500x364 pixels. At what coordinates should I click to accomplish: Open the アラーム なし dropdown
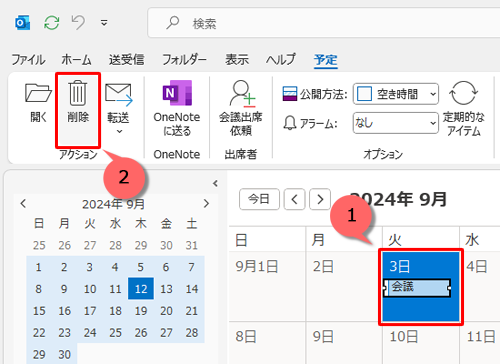[396, 123]
